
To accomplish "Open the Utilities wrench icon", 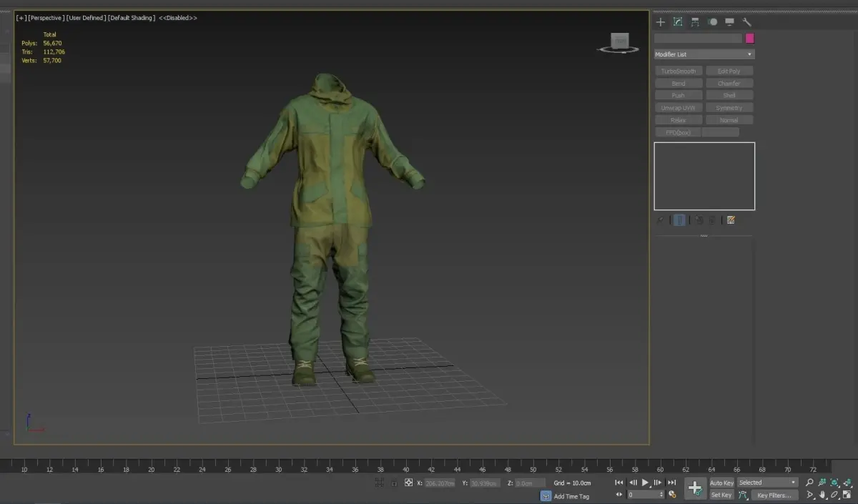I will tap(746, 22).
